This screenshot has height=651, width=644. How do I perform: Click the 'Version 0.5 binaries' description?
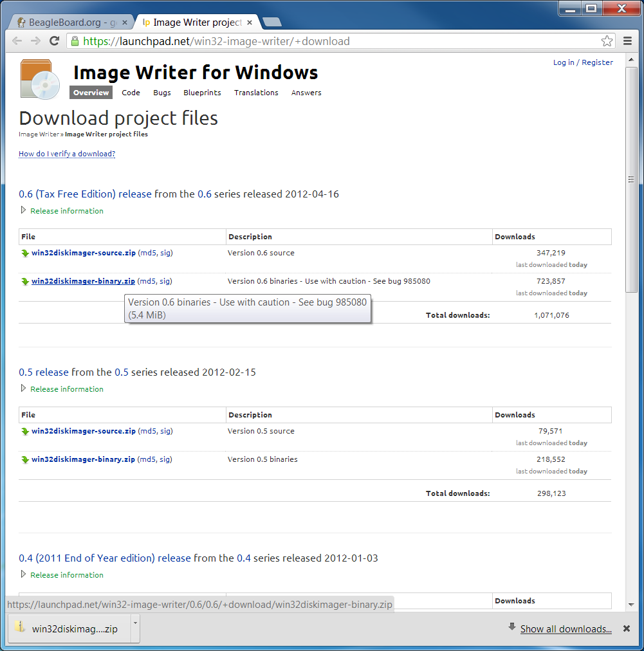[262, 459]
